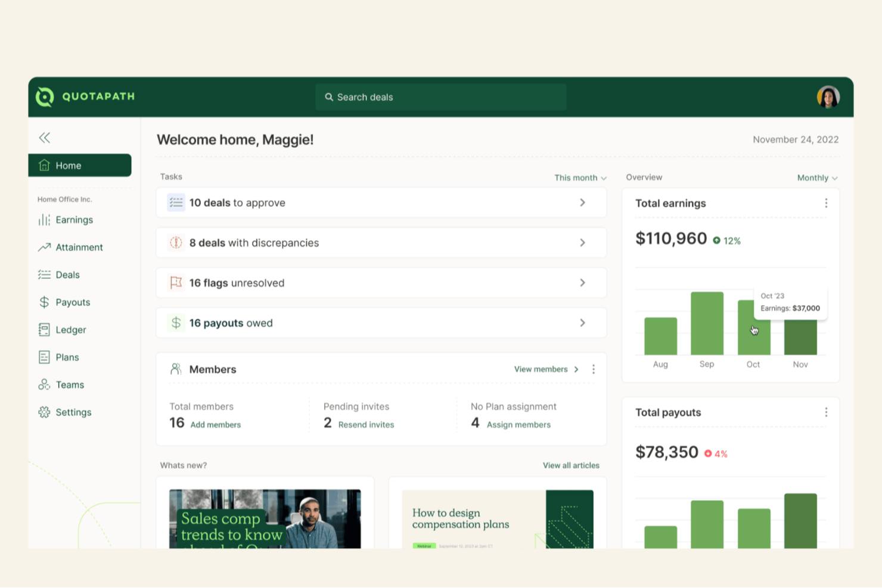Collapse the left sidebar with double chevrons
Viewport: 882px width, 588px height.
44,138
